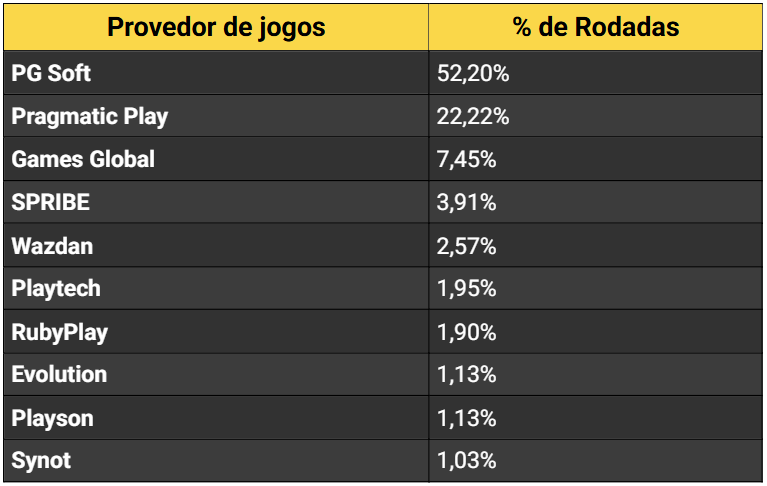Click the 2,57% value for Wazdan
The height and width of the screenshot is (486, 767).
[467, 245]
